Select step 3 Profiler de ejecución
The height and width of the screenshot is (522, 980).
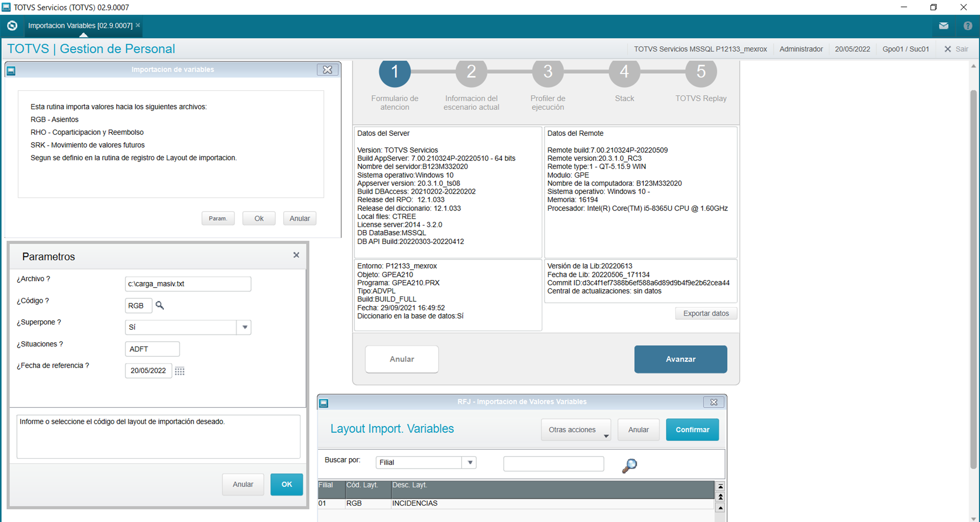click(548, 72)
